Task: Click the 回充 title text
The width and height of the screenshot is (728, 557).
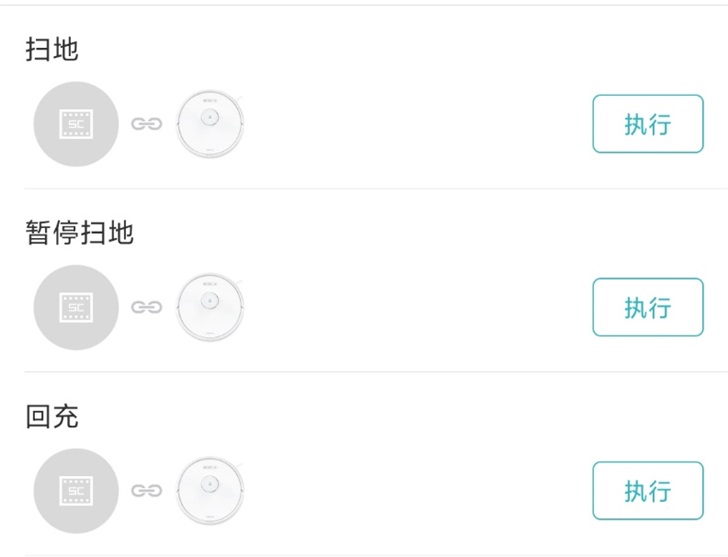Action: coord(52,416)
